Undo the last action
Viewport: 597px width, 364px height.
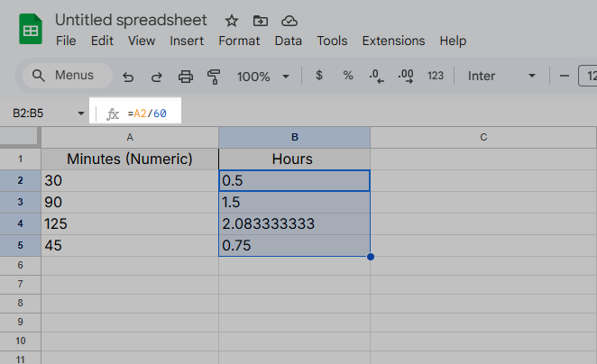point(128,77)
